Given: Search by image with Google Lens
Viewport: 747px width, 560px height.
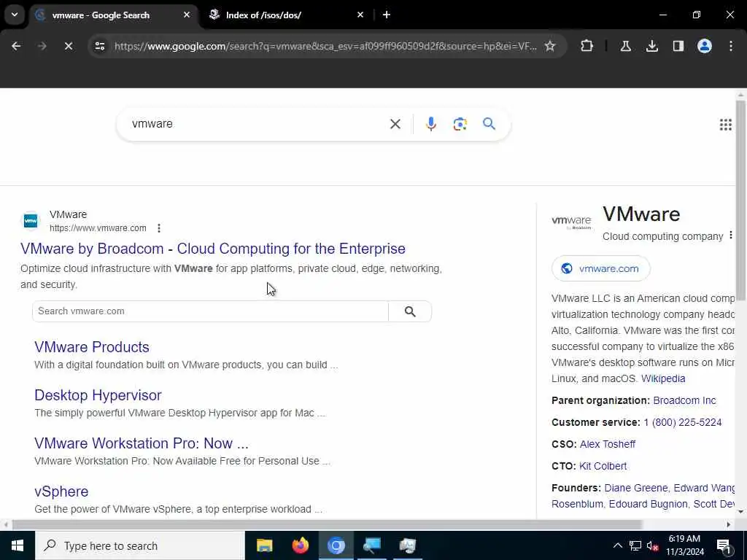Looking at the screenshot, I should 460,124.
